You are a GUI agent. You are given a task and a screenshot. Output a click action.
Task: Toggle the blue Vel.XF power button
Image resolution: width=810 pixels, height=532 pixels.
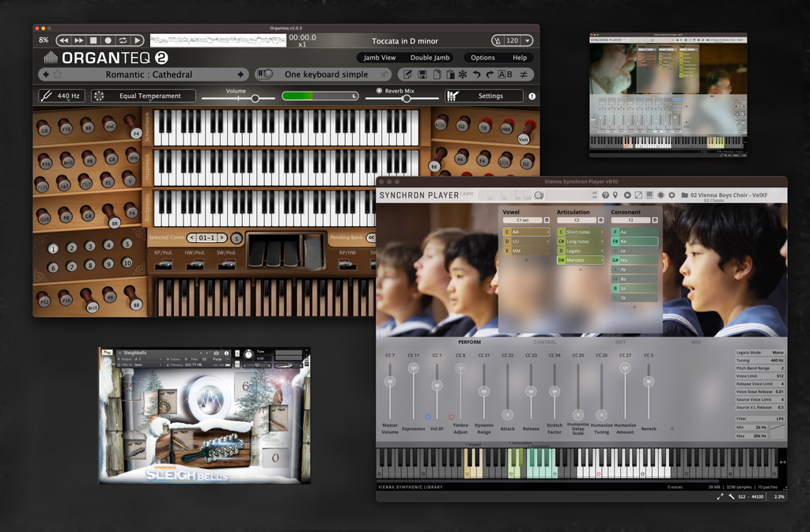(x=428, y=417)
